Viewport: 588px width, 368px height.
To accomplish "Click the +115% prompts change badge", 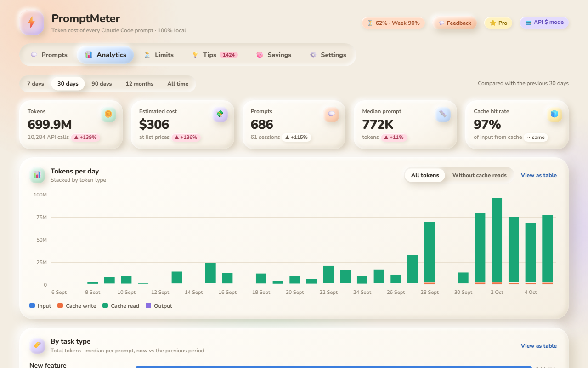I will click(x=296, y=137).
